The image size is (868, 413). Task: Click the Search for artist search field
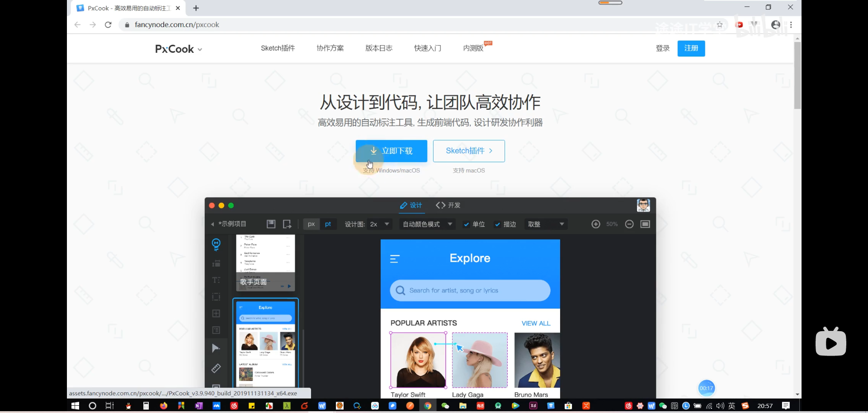click(x=470, y=291)
